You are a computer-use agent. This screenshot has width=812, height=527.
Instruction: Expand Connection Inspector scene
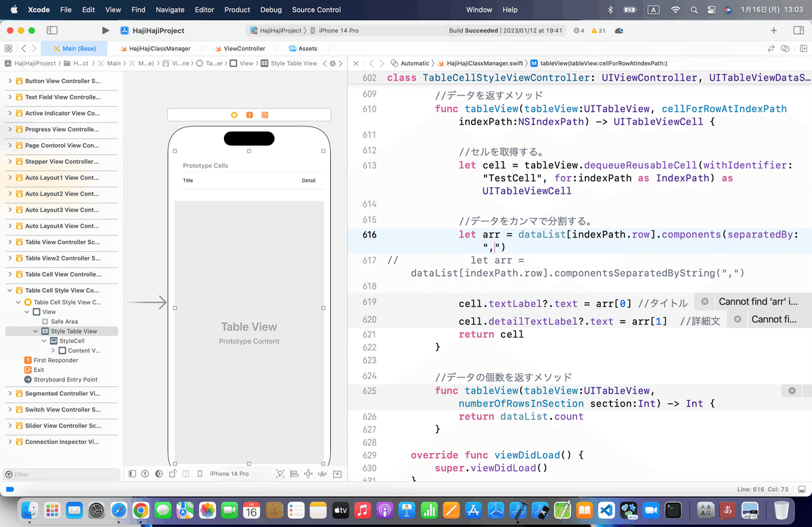[9, 442]
